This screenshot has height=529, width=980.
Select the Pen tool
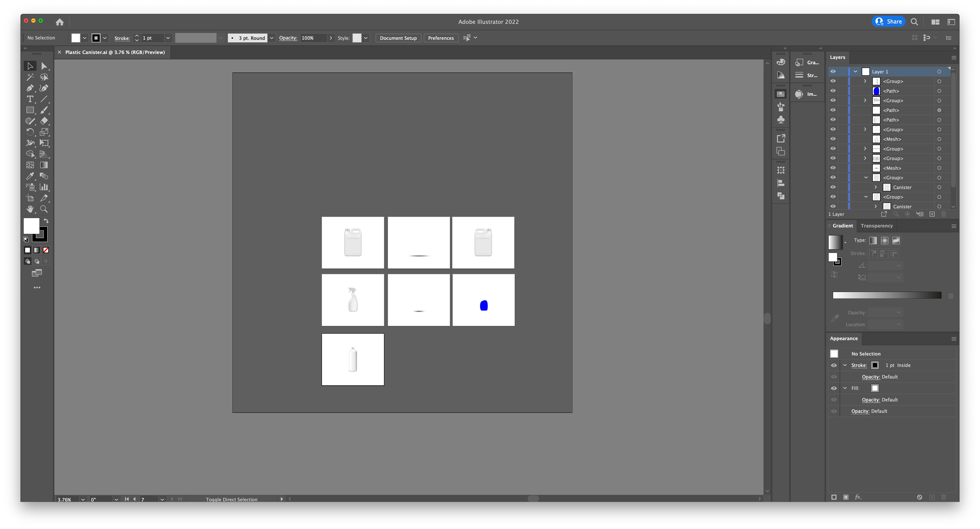(x=30, y=88)
